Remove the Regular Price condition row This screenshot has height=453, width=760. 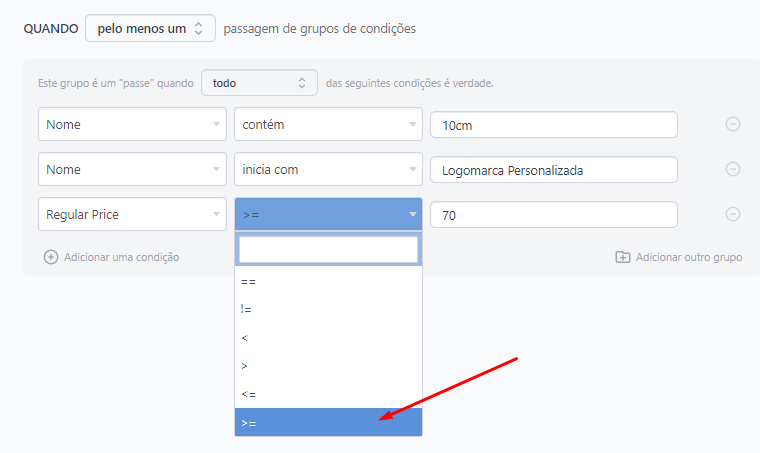point(732,214)
